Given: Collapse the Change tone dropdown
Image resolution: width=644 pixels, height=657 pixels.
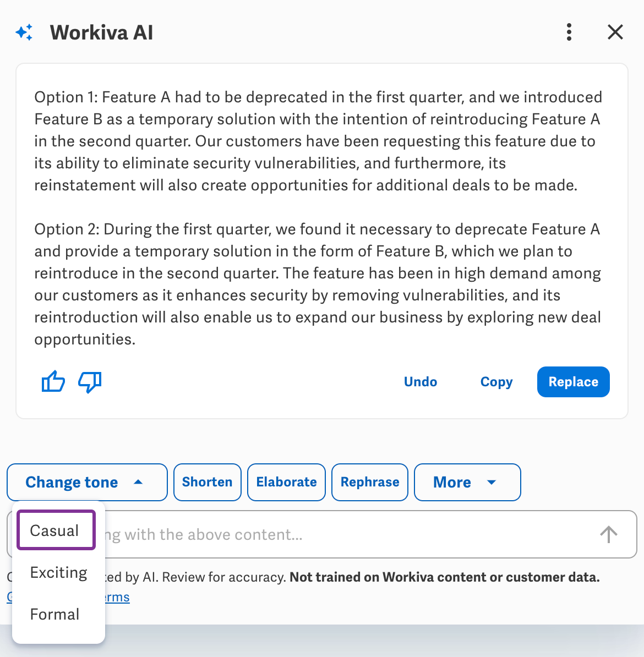Looking at the screenshot, I should (x=87, y=483).
